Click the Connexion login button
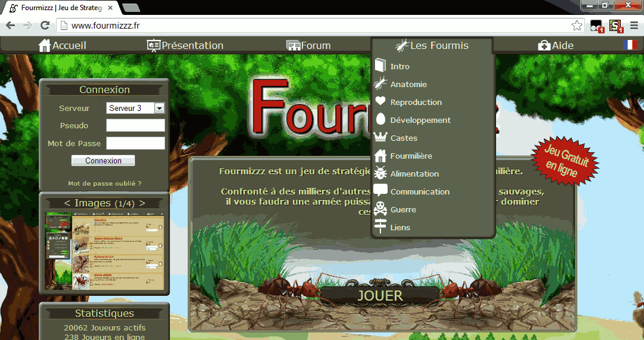 coord(103,160)
